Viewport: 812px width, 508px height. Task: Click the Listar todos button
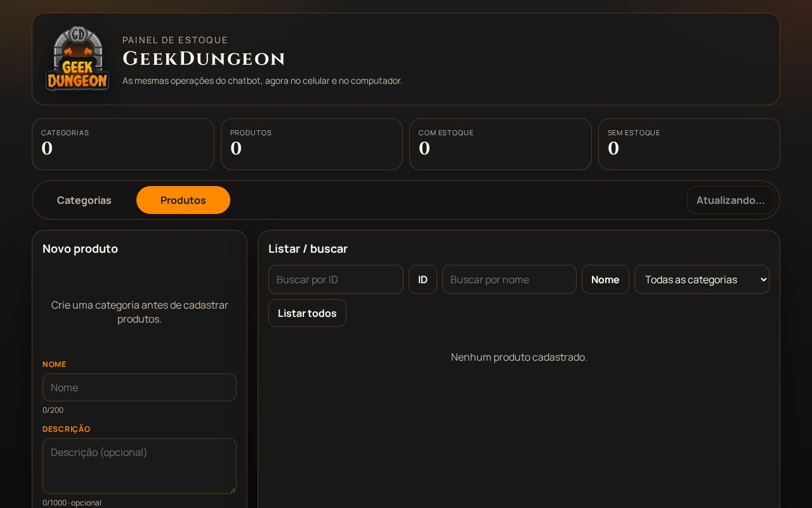307,313
